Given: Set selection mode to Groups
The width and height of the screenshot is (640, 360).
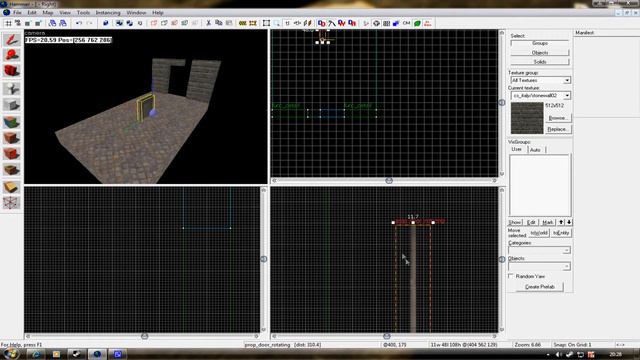Looking at the screenshot, I should (x=540, y=43).
